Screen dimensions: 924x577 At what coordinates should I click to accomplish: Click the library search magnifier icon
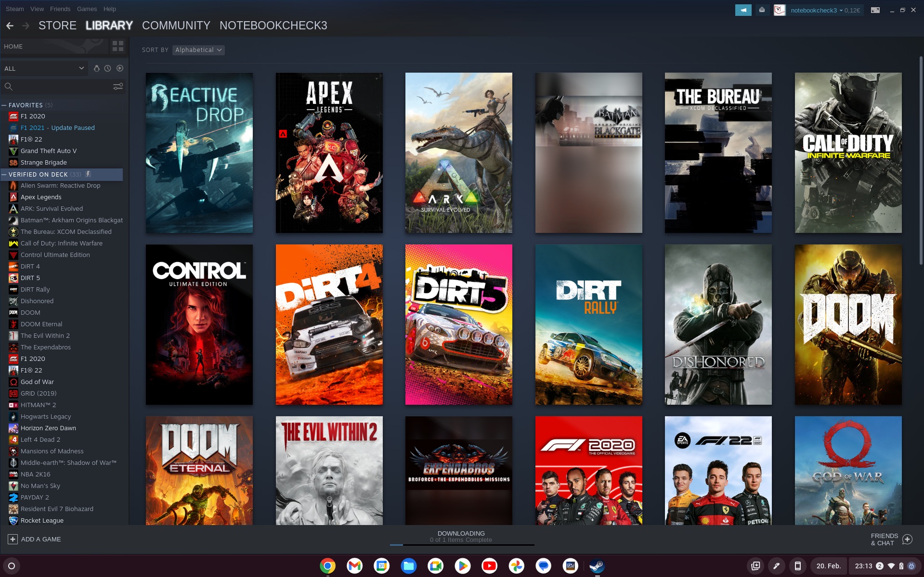coord(8,87)
